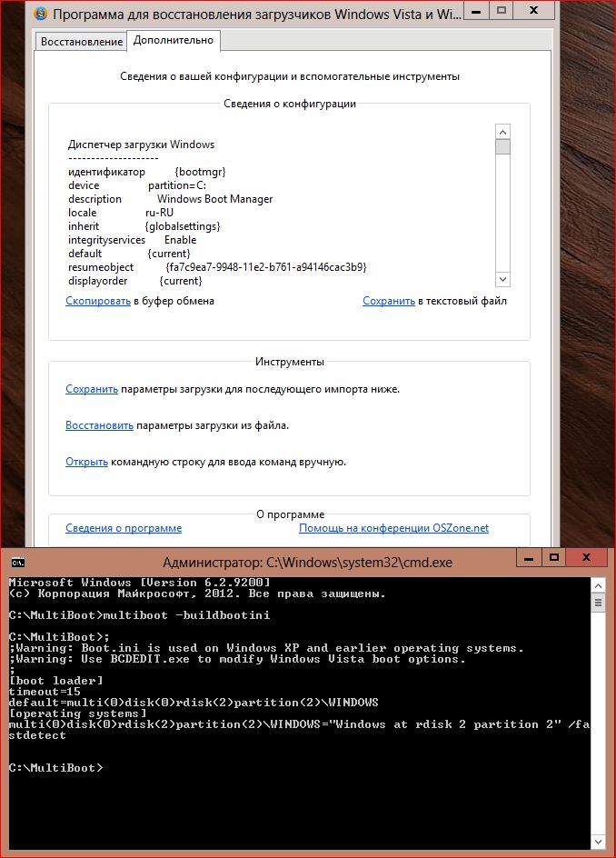This screenshot has height=858, width=616.
Task: Click the cmd.exe scrollbar thumb
Action: (x=598, y=603)
